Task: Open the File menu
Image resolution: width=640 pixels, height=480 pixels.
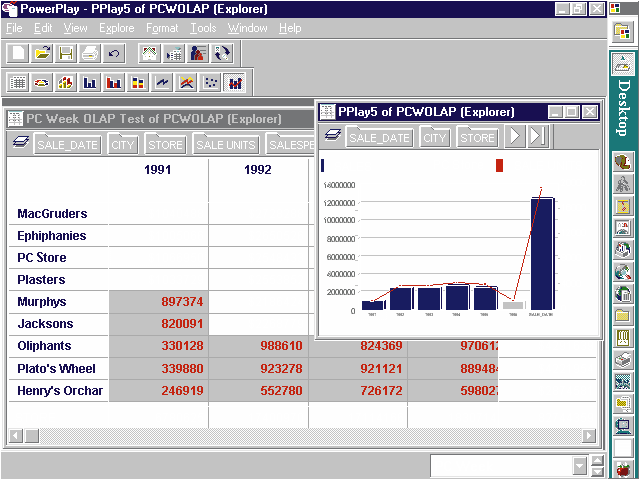Action: [x=14, y=28]
